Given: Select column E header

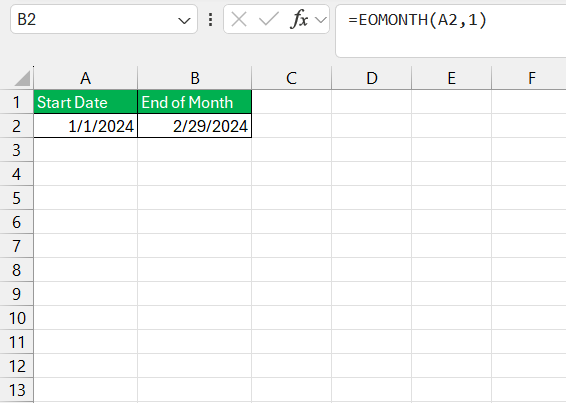Looking at the screenshot, I should (452, 78).
